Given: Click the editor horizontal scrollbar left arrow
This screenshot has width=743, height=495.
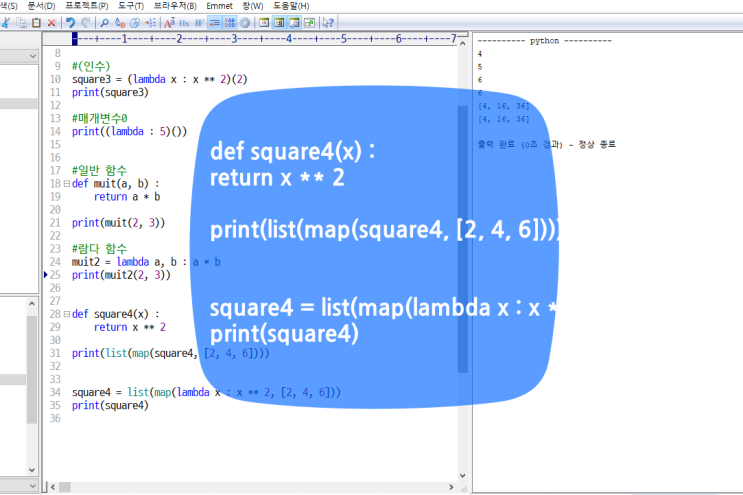Looking at the screenshot, I should 53,487.
